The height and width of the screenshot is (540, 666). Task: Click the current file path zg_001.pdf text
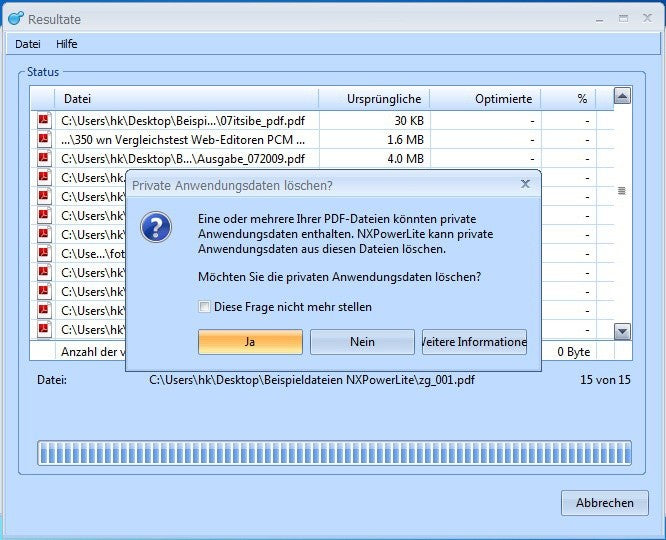pos(312,380)
